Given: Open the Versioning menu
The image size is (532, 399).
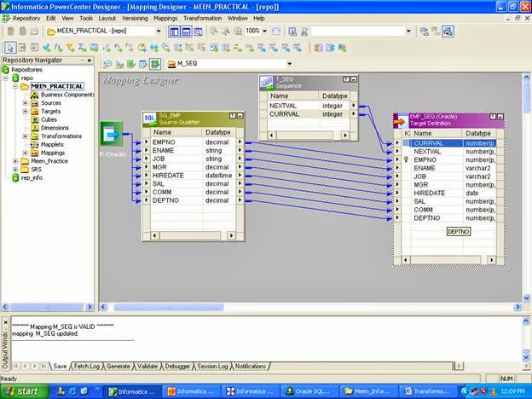Looking at the screenshot, I should point(135,18).
